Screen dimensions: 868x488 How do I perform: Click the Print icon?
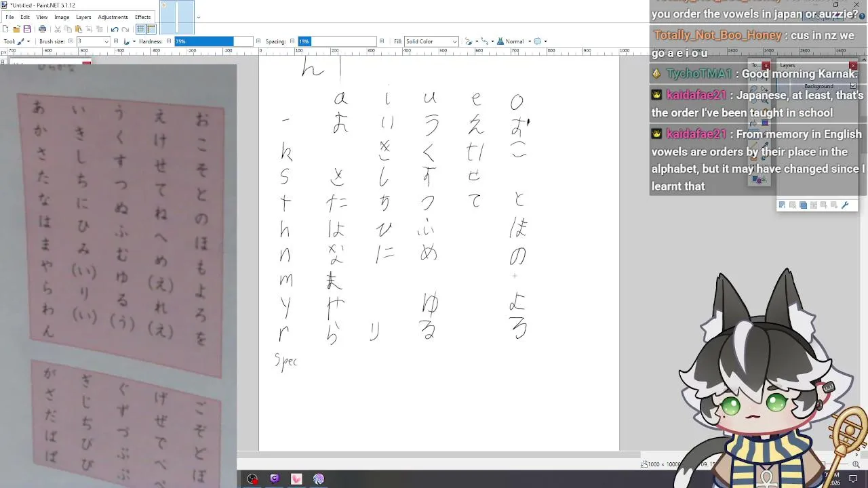[42, 29]
